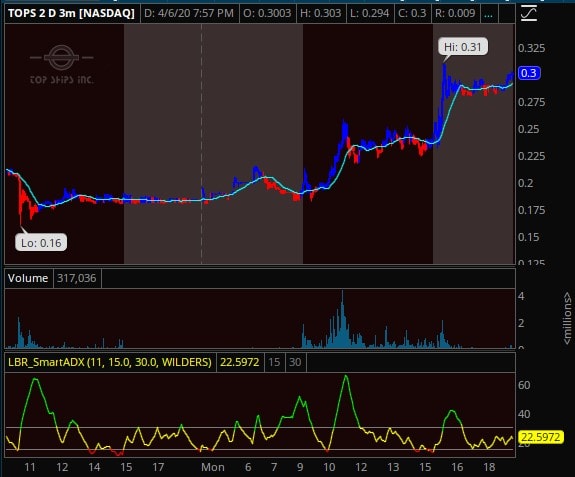
Task: Click the open price O: 0.3003
Action: coord(267,14)
